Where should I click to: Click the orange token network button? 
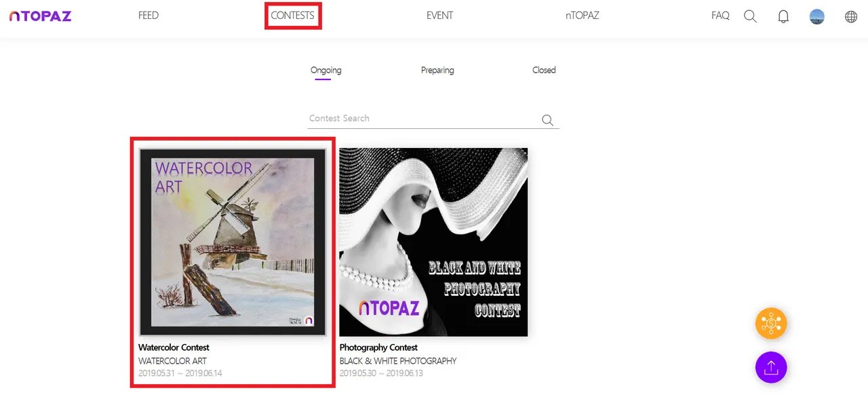click(x=771, y=324)
